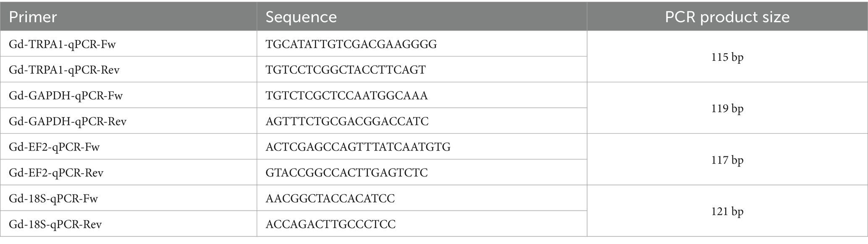Click the 115 bp product size cell

[x=727, y=57]
